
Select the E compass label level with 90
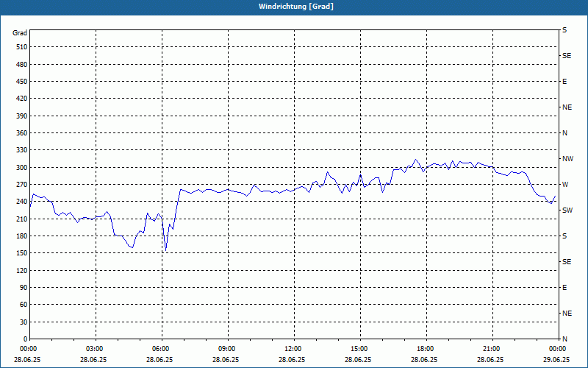(564, 288)
